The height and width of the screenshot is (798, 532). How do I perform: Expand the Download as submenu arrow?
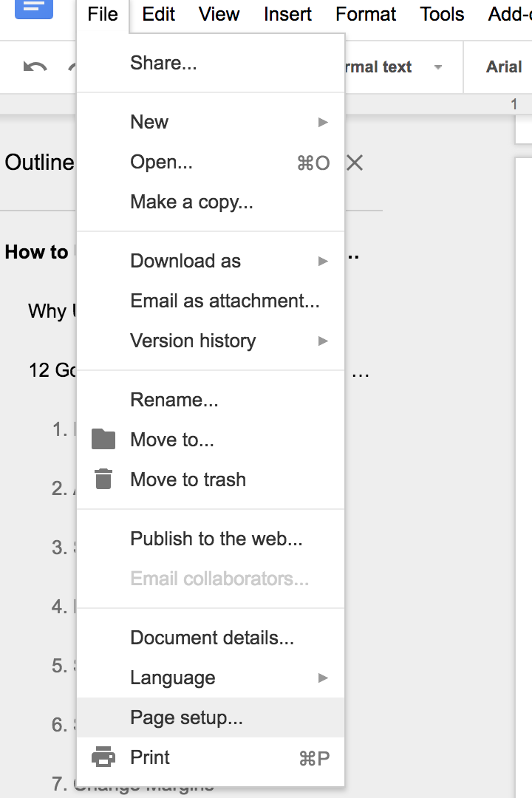point(323,261)
